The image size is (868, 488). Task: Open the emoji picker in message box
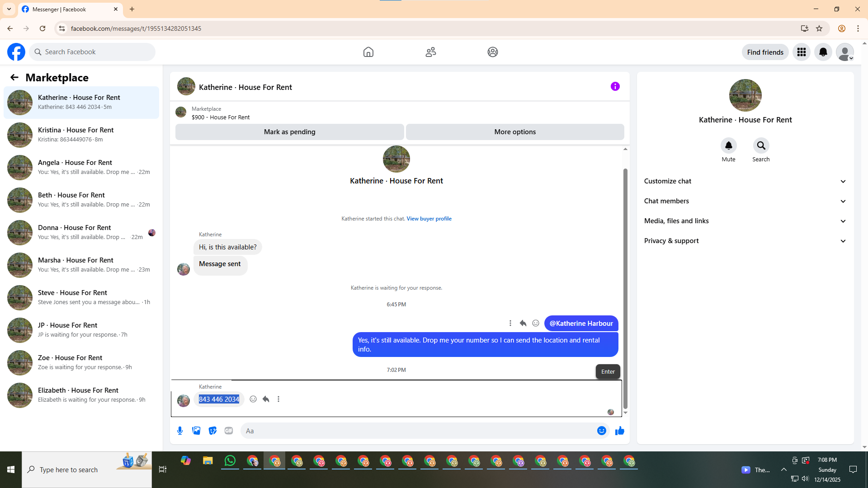pyautogui.click(x=601, y=431)
